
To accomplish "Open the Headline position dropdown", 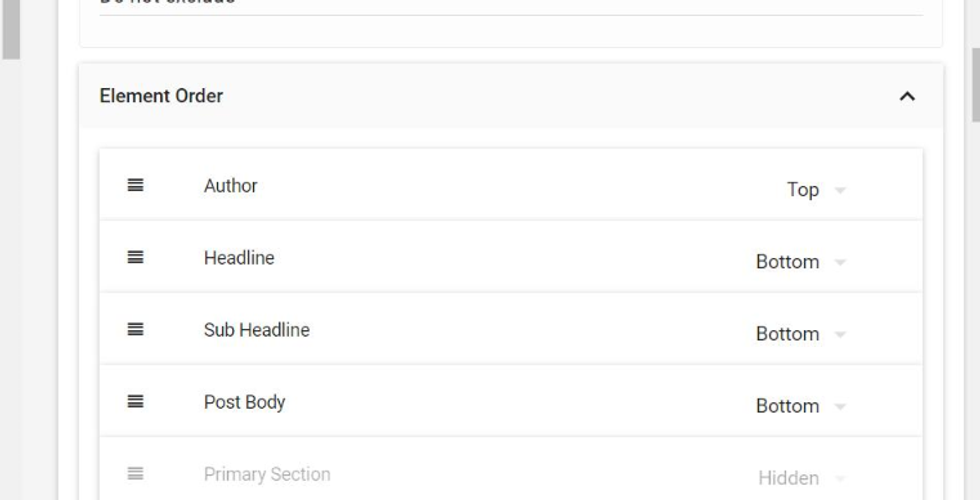I will coord(840,262).
